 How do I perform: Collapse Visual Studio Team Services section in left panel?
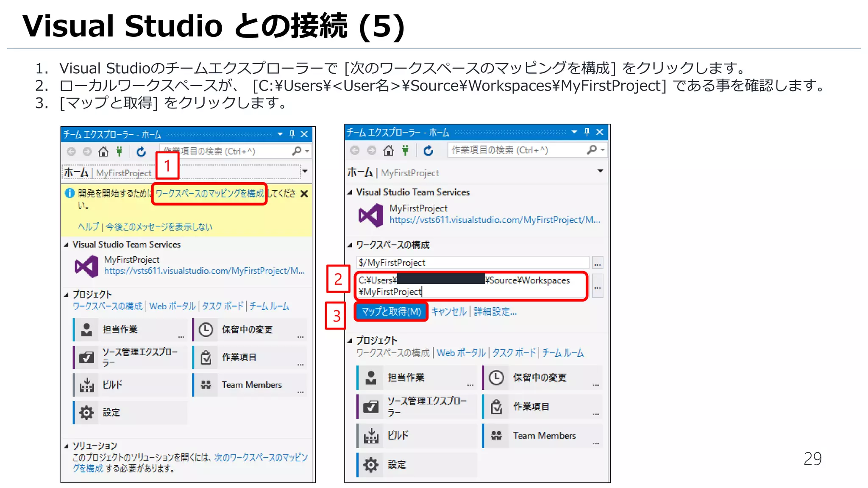[67, 245]
